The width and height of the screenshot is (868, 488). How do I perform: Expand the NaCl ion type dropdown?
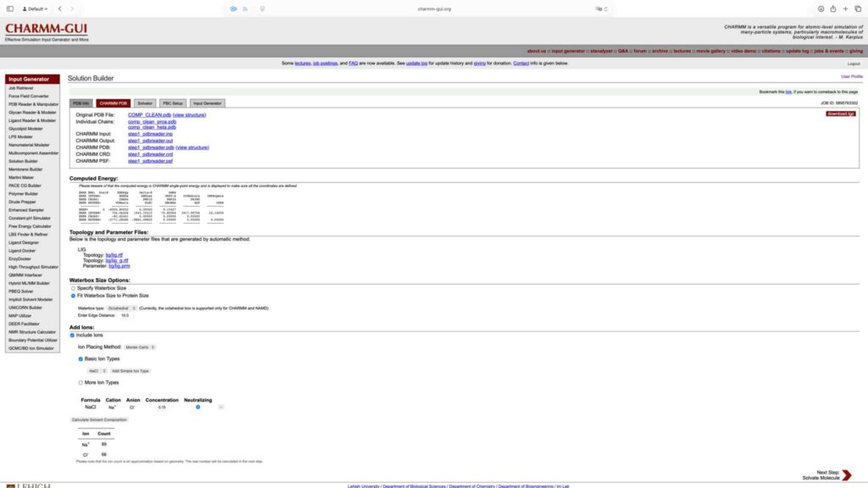pos(97,370)
